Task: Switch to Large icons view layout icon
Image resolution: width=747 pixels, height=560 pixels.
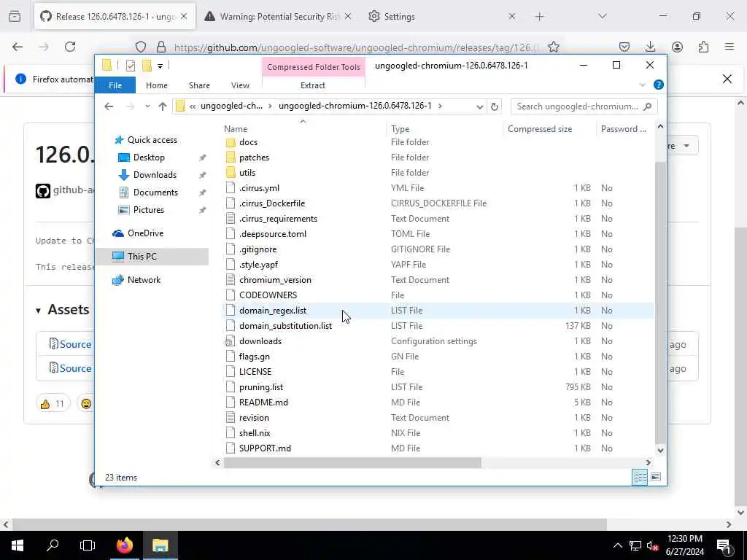Action: [x=656, y=477]
